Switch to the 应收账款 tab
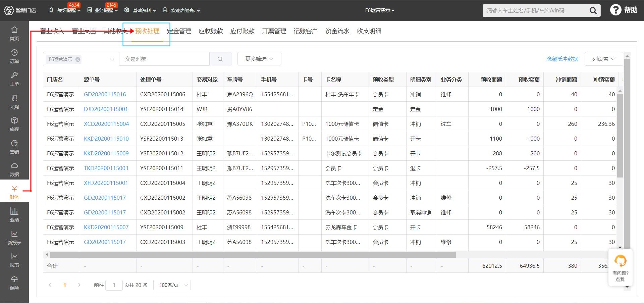Screen dimensions: 644x303 click(x=211, y=31)
